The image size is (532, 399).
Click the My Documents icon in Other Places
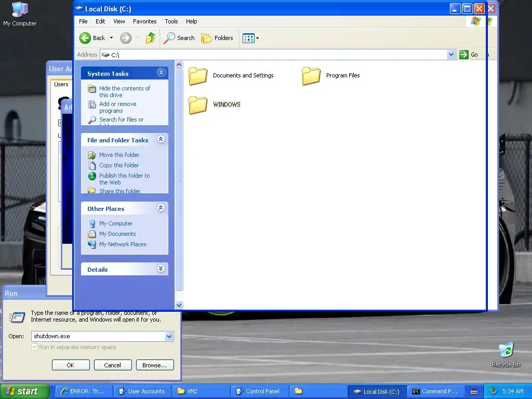pos(92,234)
